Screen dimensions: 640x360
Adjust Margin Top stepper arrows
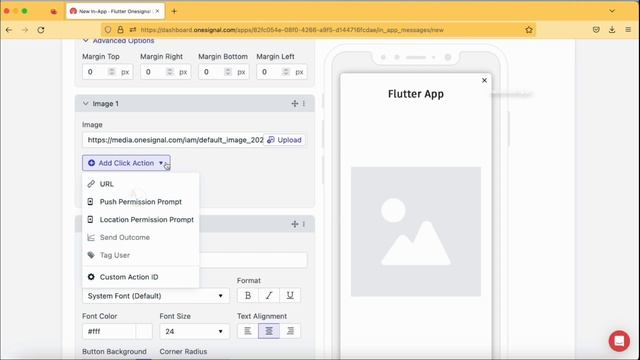pyautogui.click(x=111, y=72)
